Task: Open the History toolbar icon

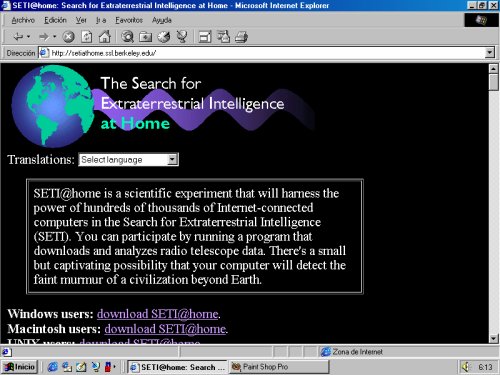Action: pyautogui.click(x=164, y=37)
